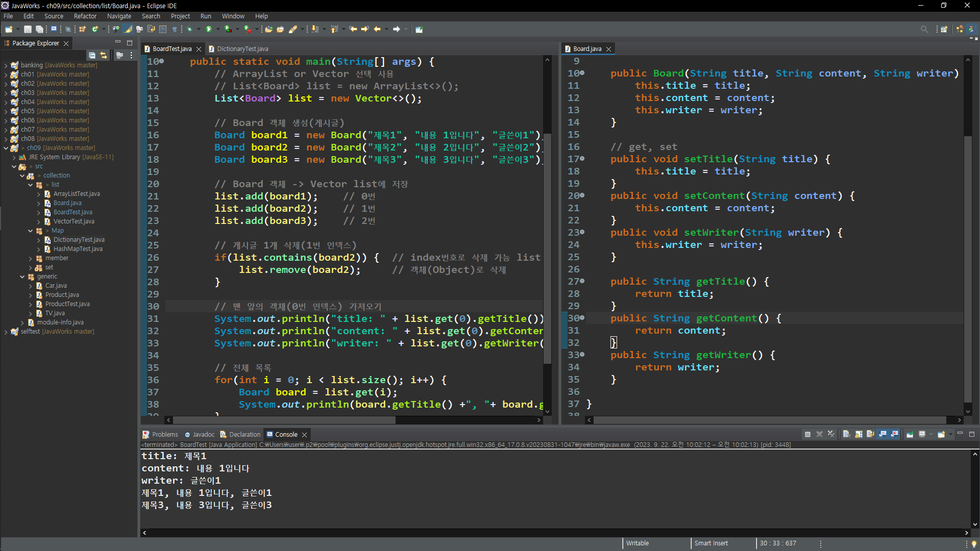The width and height of the screenshot is (980, 551).
Task: Open the Problems view tab
Action: tap(164, 435)
